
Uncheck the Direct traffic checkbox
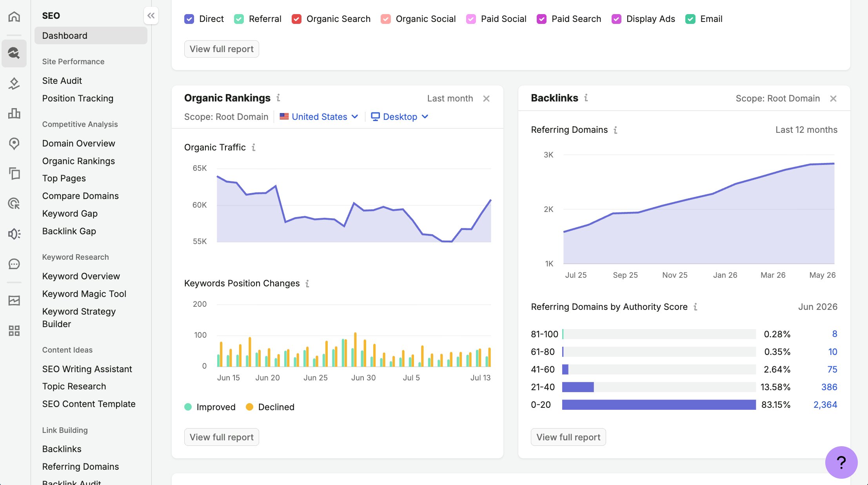pos(189,19)
